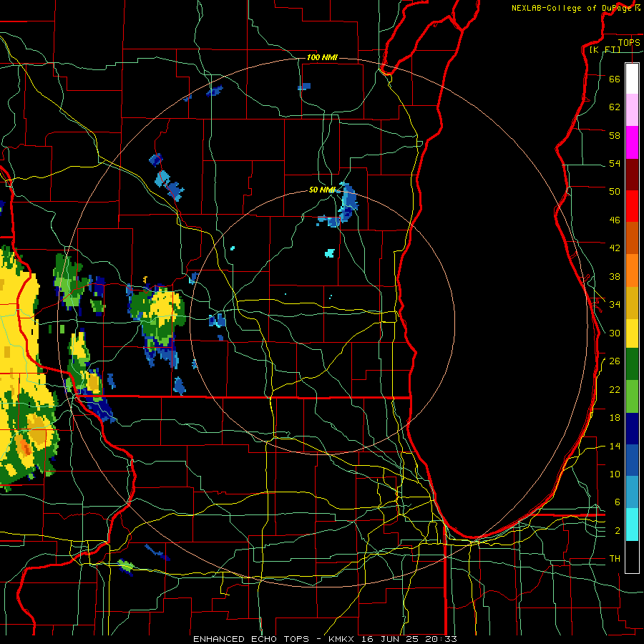
Task: Click the [K FT] units label
Action: (x=605, y=49)
